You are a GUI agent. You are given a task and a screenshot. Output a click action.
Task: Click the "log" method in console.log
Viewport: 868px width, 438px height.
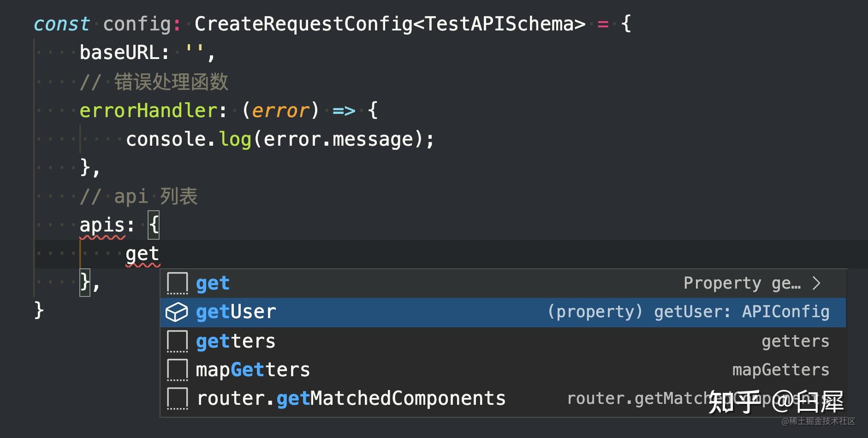pos(235,139)
